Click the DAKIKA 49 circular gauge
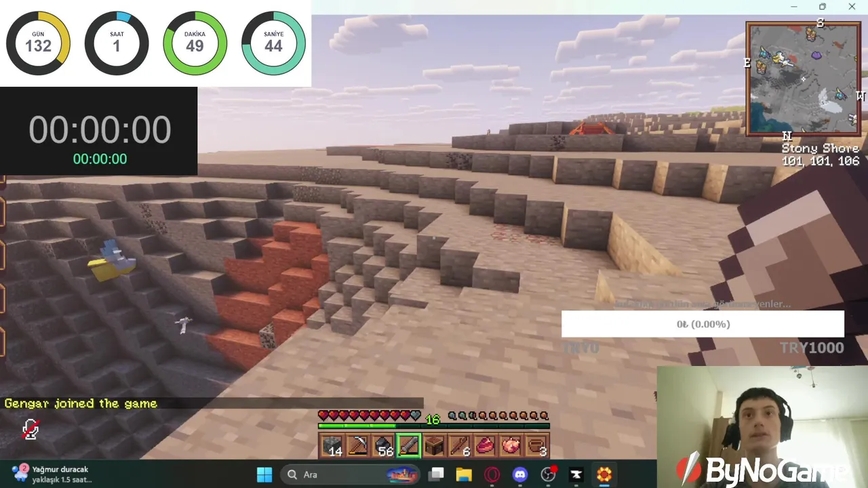Screen dimensions: 868x488 pyautogui.click(x=195, y=43)
